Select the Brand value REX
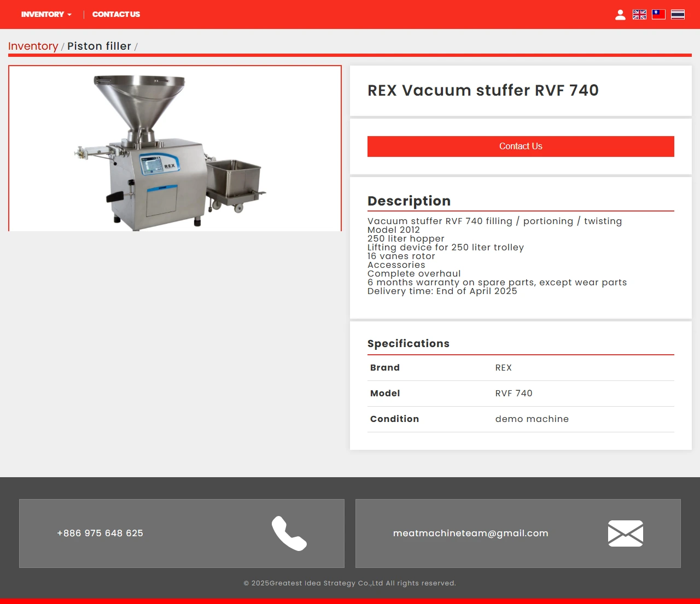700x604 pixels. [x=504, y=368]
